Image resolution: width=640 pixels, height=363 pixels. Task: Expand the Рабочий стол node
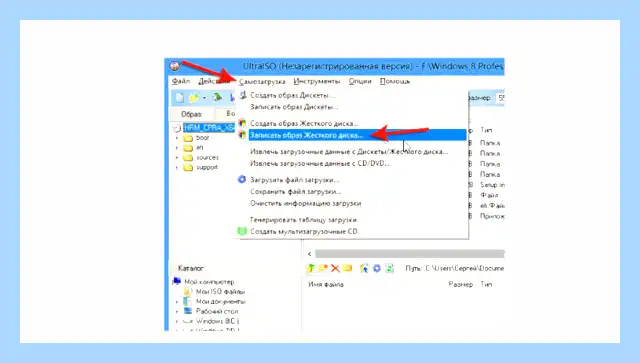[177, 312]
